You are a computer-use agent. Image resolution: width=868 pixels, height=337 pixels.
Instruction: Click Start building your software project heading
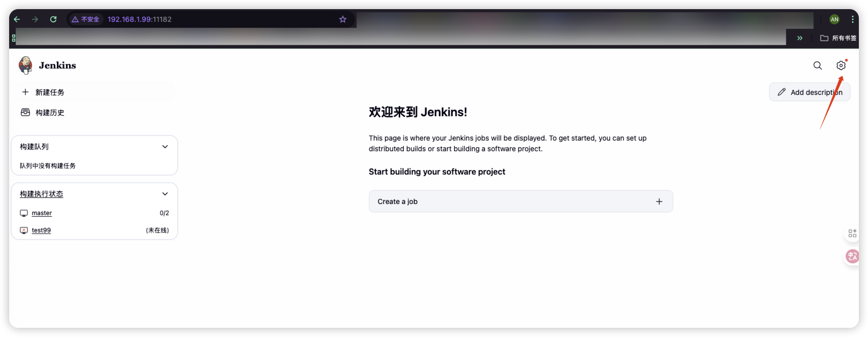pos(437,172)
